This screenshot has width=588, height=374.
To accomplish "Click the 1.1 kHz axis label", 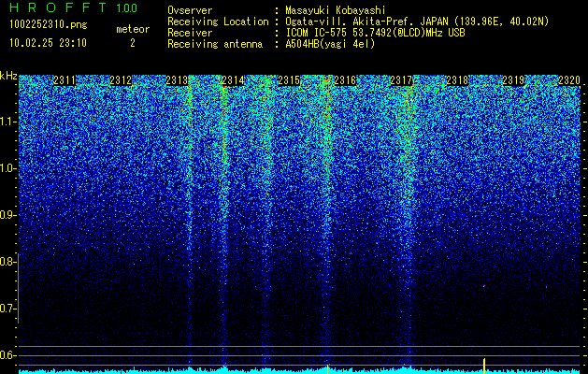I will click(7, 122).
